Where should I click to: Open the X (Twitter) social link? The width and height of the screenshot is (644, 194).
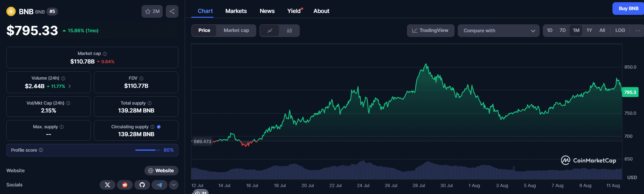coord(107,185)
